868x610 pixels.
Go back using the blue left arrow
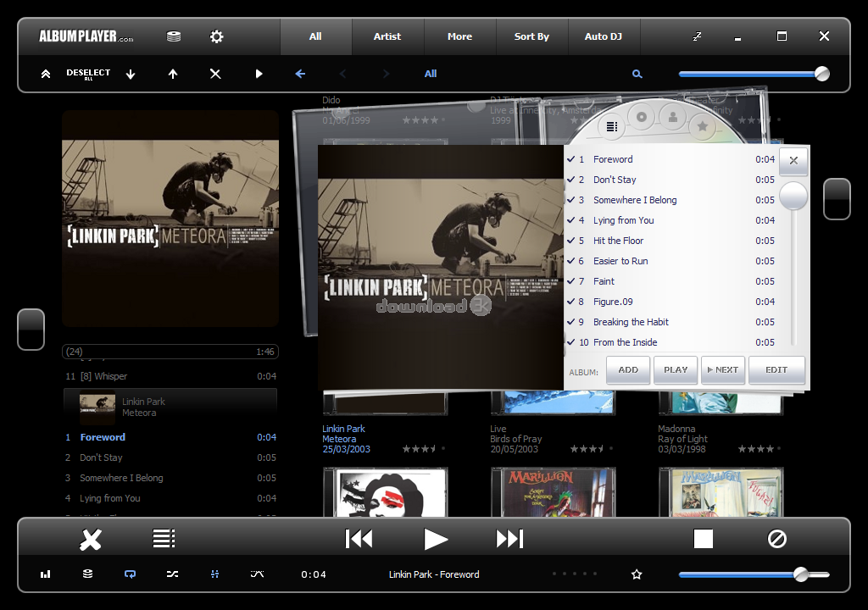click(x=300, y=74)
